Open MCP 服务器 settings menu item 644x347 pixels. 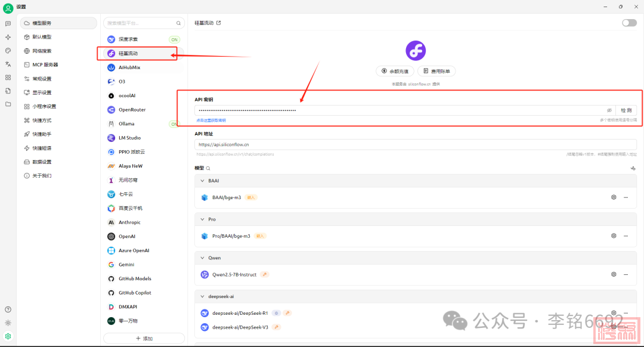45,64
